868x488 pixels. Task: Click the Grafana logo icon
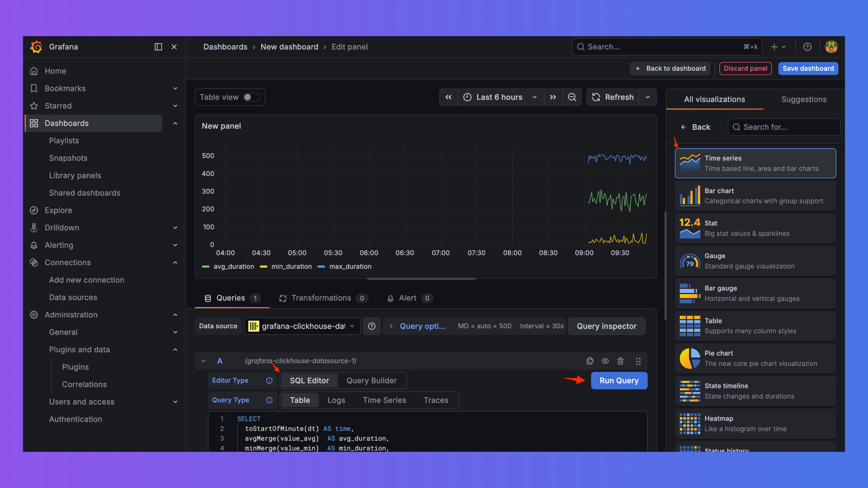(36, 47)
